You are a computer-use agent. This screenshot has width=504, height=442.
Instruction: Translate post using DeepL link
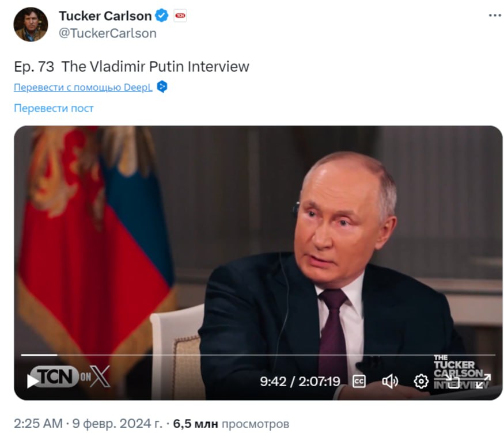coord(84,87)
